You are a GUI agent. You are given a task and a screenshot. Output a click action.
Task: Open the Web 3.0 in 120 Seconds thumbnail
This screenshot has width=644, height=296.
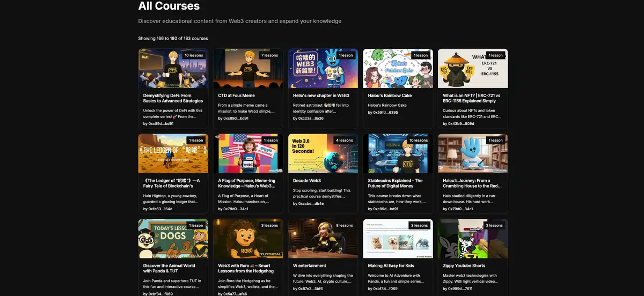click(323, 154)
